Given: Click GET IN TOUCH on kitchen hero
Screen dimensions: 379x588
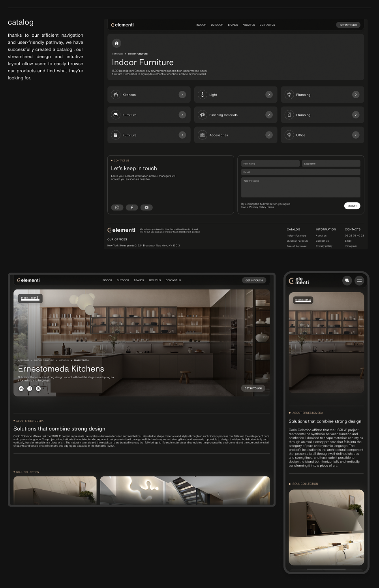Looking at the screenshot, I should [x=253, y=388].
